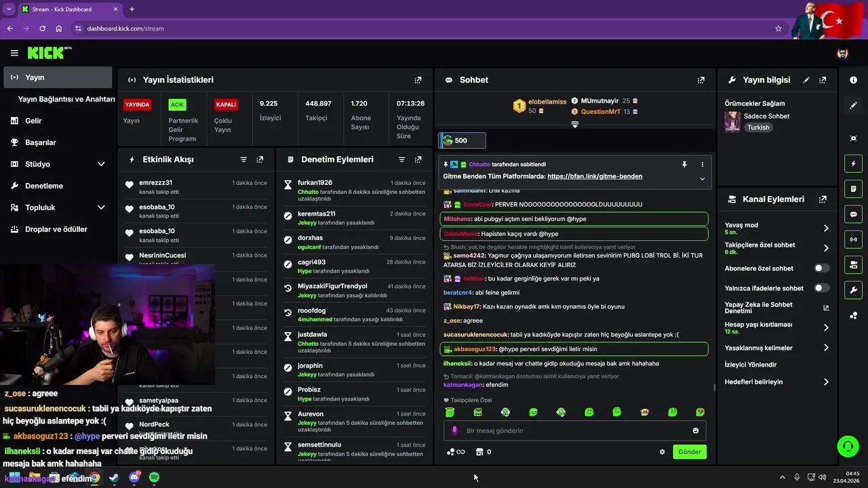Expand the pinned message chevron
This screenshot has width=868, height=488.
point(702,179)
